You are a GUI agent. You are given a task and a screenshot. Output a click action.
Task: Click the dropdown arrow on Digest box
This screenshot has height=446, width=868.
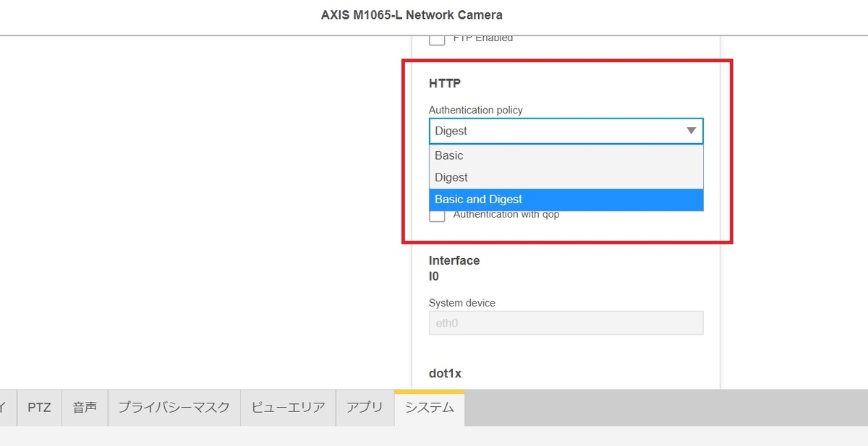click(x=691, y=131)
